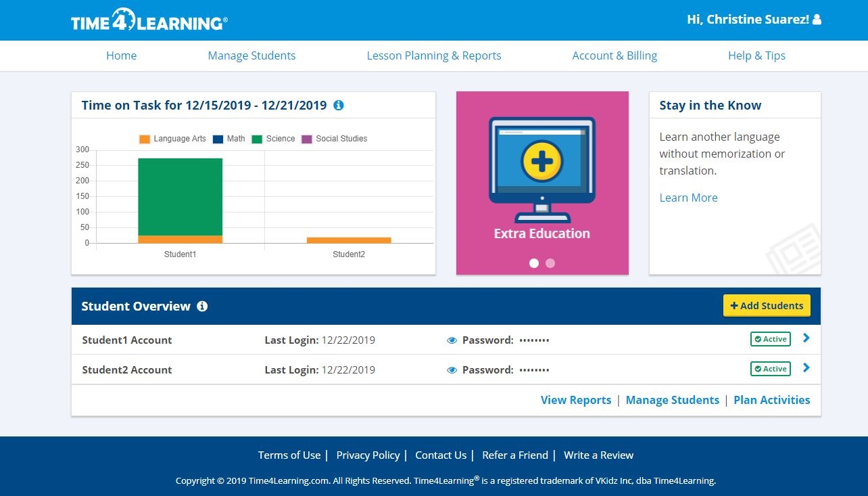Image resolution: width=868 pixels, height=496 pixels.
Task: Show Student1 password with the eye icon
Action: 452,340
